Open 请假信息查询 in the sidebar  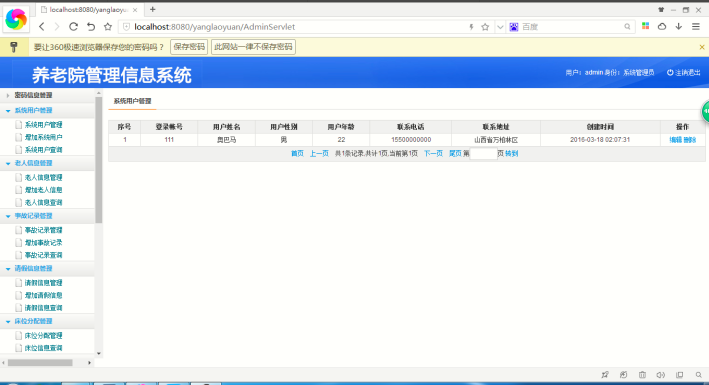coord(43,308)
